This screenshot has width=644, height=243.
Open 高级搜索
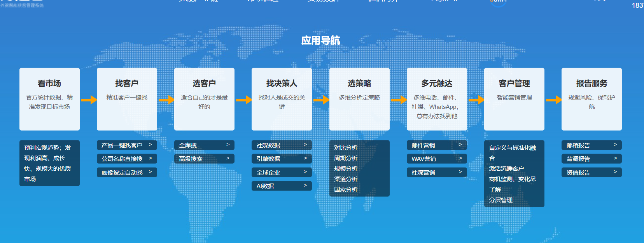(191, 159)
